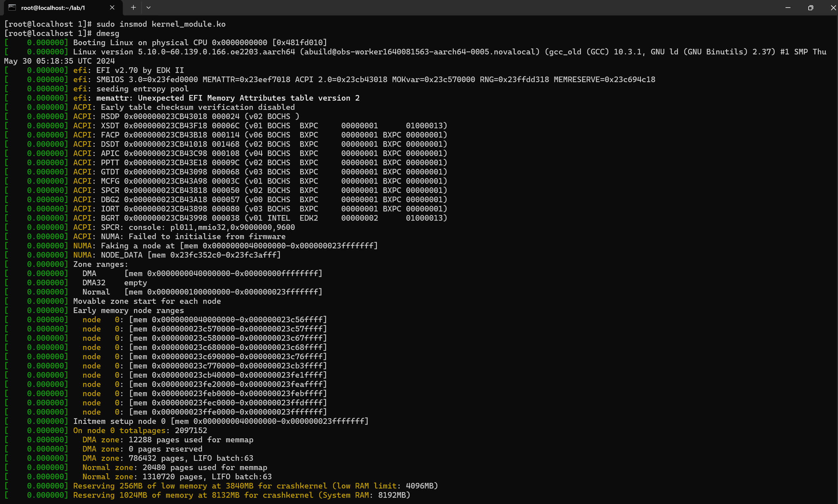Click 'Normal zone: 1310720 pages' line
Screen dimensions: 838x504
[177, 477]
